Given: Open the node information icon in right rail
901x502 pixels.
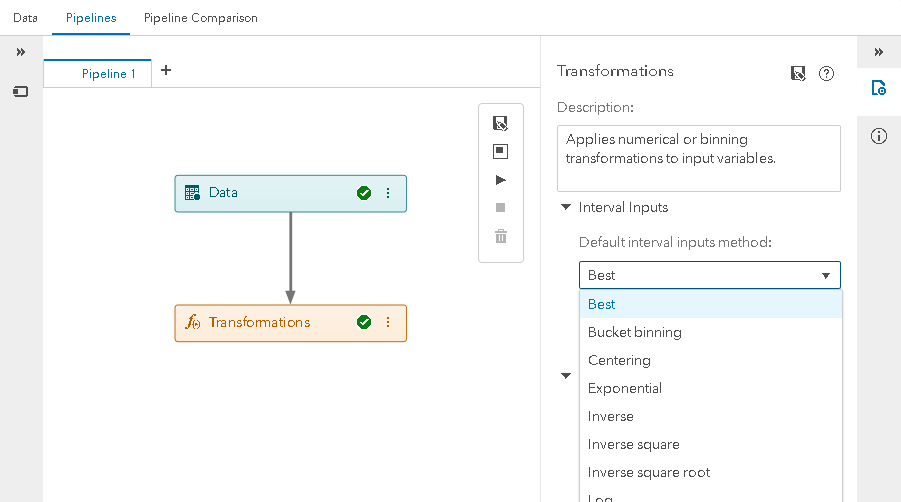Looking at the screenshot, I should coord(879,137).
